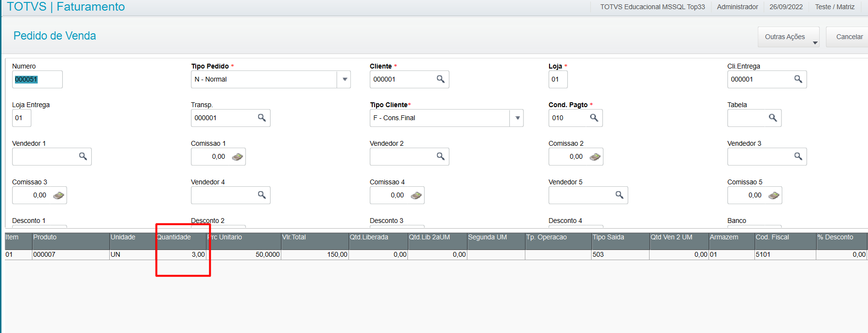868x333 pixels.
Task: Open the Comissao 5 calculator icon
Action: [774, 195]
